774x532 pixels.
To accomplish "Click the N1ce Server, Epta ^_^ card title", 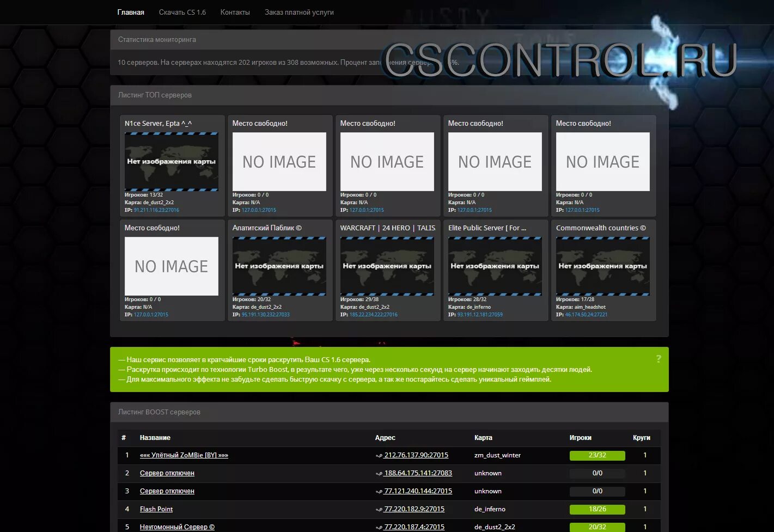I will coord(158,124).
